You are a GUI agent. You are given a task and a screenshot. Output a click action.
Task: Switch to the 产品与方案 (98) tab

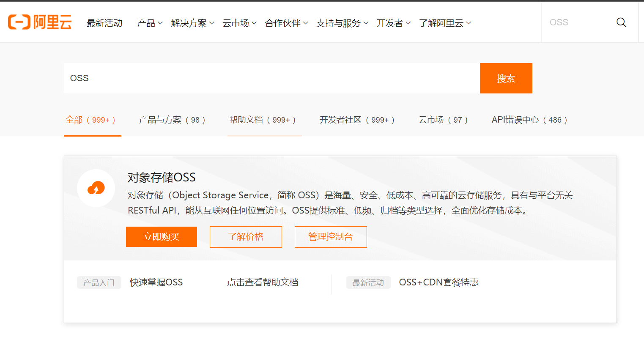click(173, 120)
